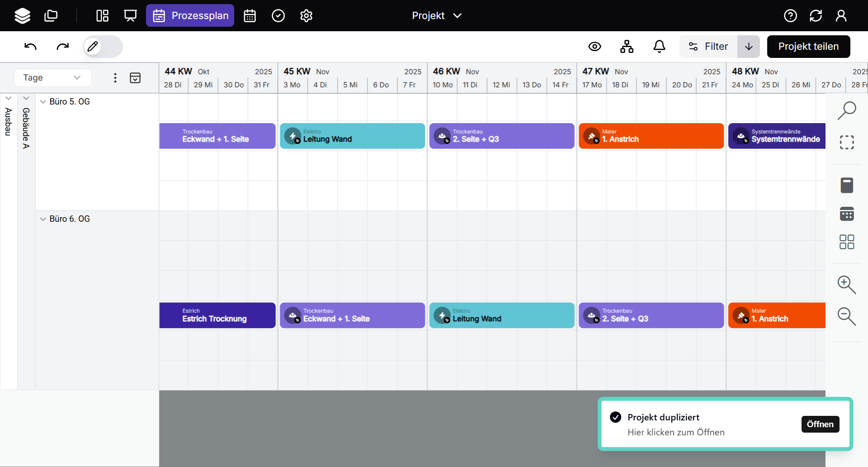This screenshot has height=467, width=868.
Task: Activate the dashed selection marquee tool
Action: click(846, 143)
